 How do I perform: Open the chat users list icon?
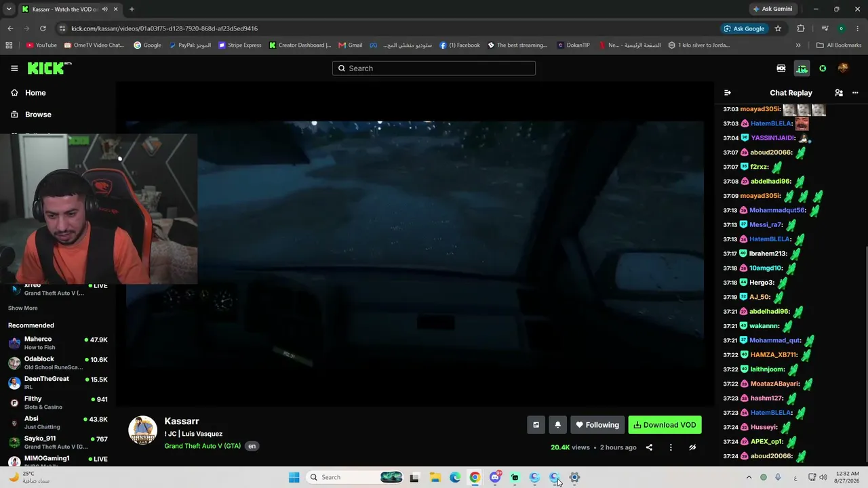click(839, 93)
